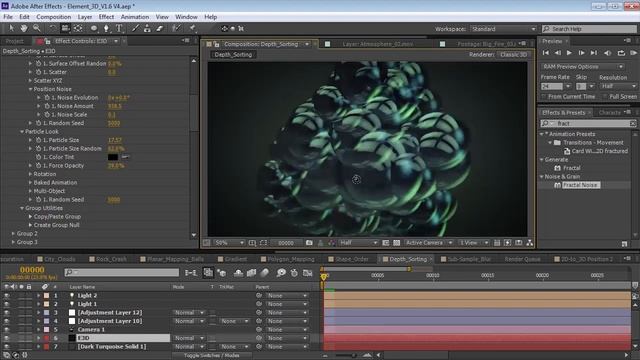Open the show channel color icon in viewer
This screenshot has height=360, width=640.
332,243
